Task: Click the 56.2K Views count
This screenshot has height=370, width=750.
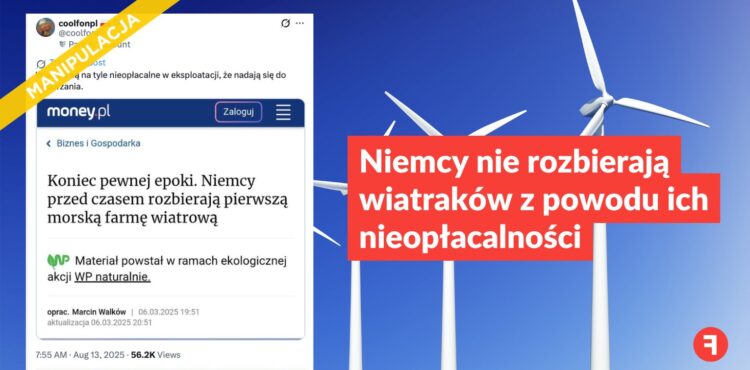Action: point(156,355)
